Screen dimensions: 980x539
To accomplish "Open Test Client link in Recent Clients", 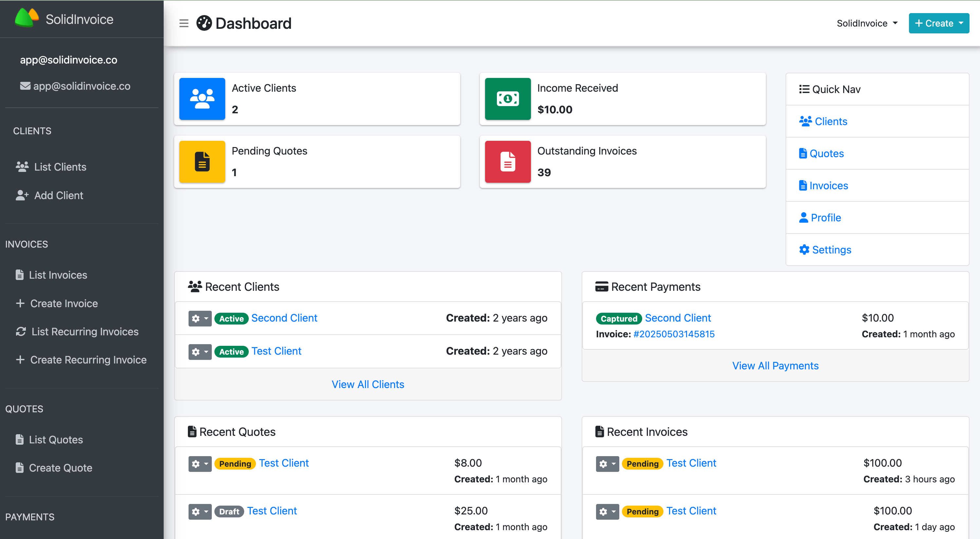I will [276, 351].
